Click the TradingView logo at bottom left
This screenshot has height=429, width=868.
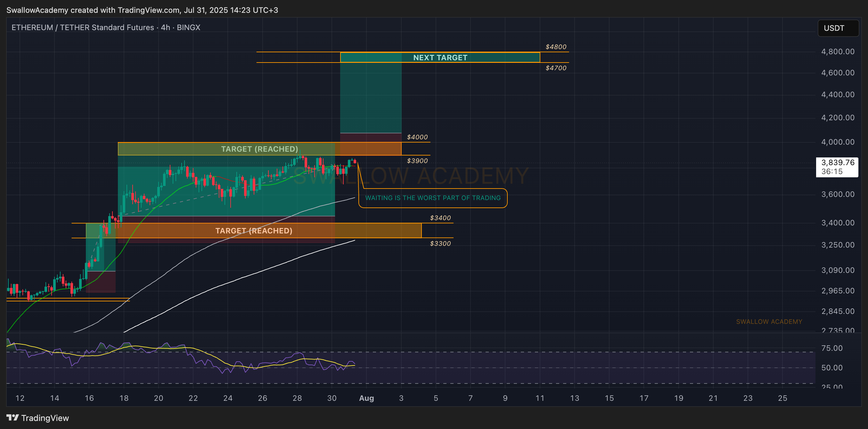[x=38, y=418]
